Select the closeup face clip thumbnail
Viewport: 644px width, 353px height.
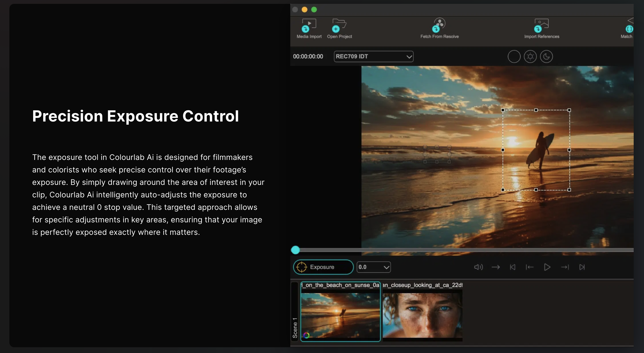click(x=423, y=315)
